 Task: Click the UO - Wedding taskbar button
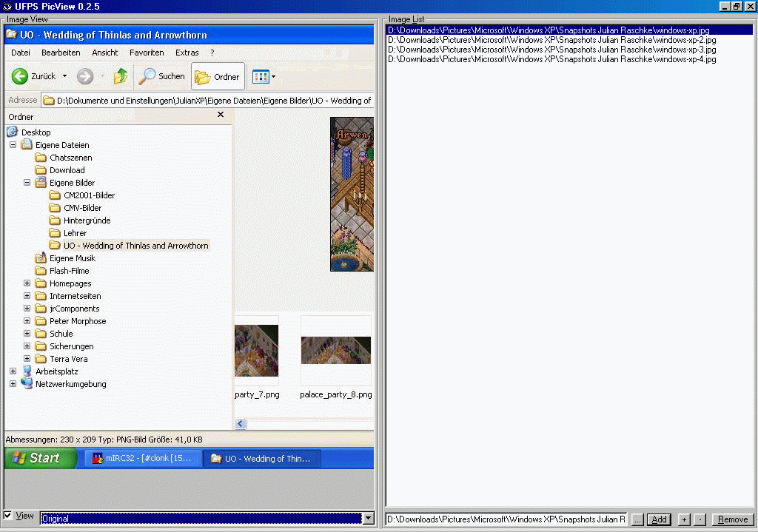(x=262, y=458)
